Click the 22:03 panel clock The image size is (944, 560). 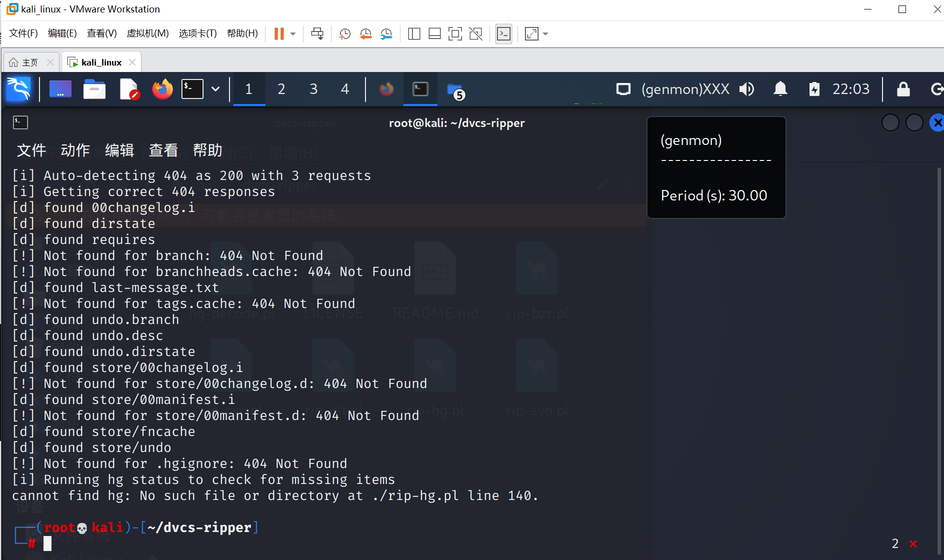(851, 89)
